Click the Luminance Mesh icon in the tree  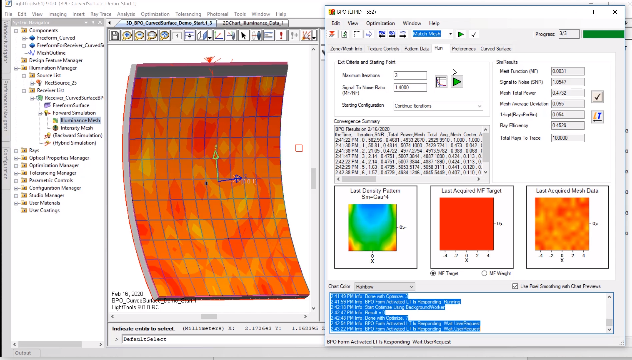click(x=56, y=120)
